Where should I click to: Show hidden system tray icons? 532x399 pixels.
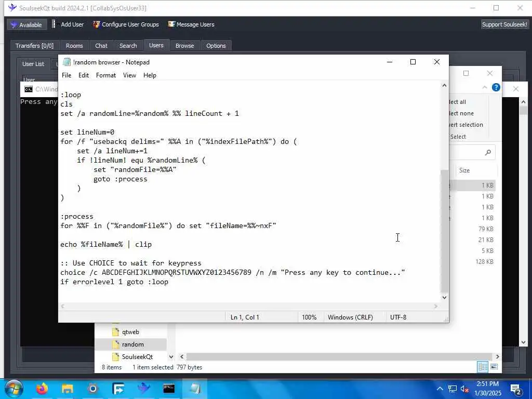click(x=440, y=389)
